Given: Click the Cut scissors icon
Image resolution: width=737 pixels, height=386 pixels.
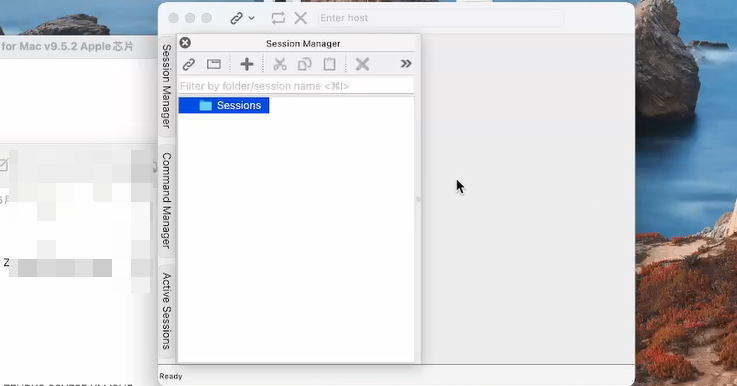Looking at the screenshot, I should tap(280, 64).
